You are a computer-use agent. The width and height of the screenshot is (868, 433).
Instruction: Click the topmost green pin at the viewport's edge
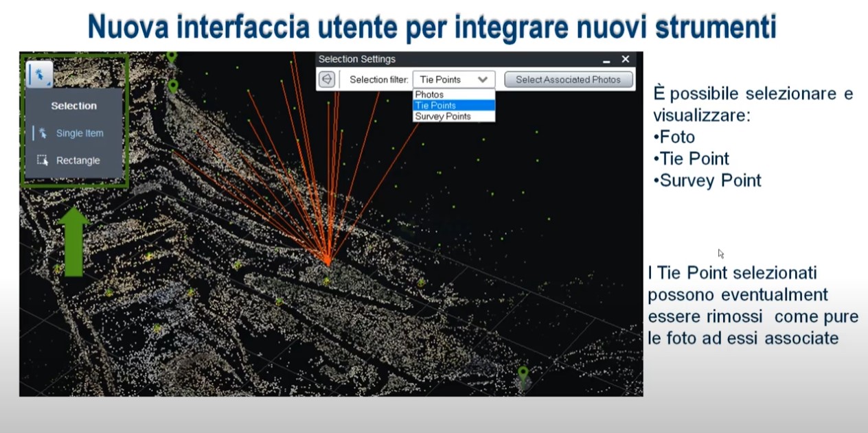[172, 56]
